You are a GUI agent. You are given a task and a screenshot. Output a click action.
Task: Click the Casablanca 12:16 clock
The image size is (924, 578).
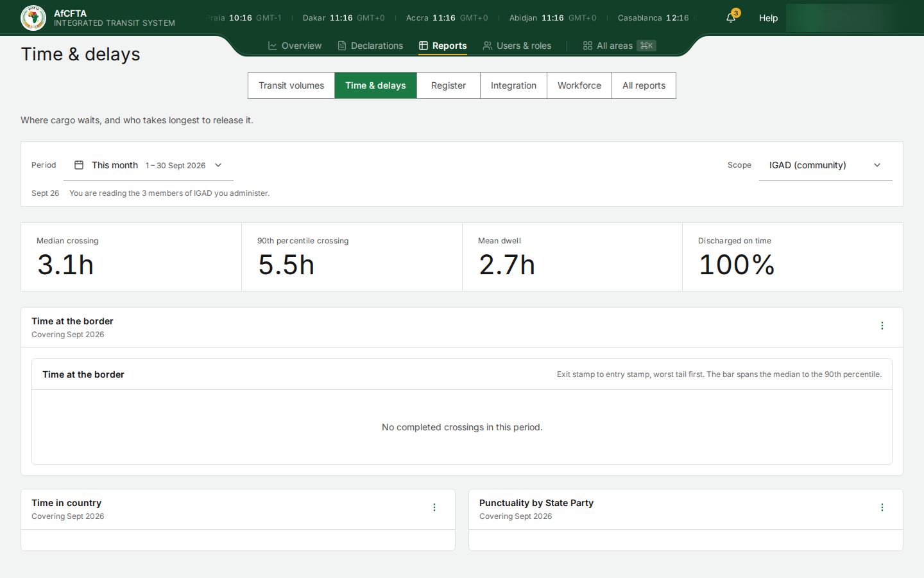tap(653, 18)
